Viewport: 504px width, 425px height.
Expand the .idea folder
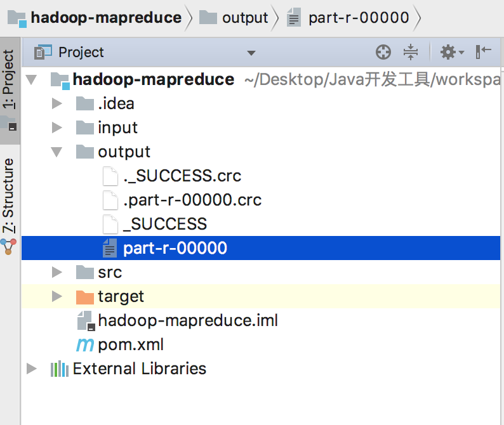(57, 103)
